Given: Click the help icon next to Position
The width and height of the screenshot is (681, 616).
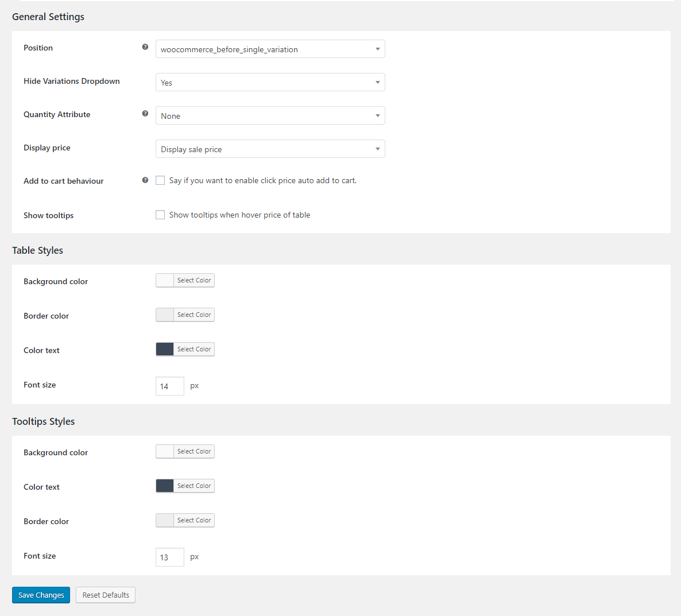Looking at the screenshot, I should click(x=145, y=47).
